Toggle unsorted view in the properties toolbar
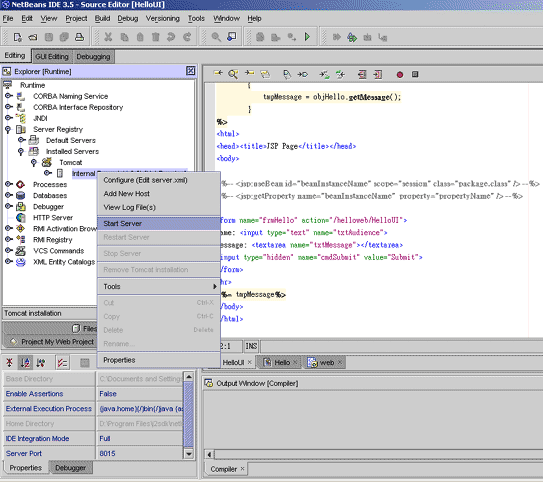Image resolution: width=543 pixels, height=482 pixels. pos(9,363)
